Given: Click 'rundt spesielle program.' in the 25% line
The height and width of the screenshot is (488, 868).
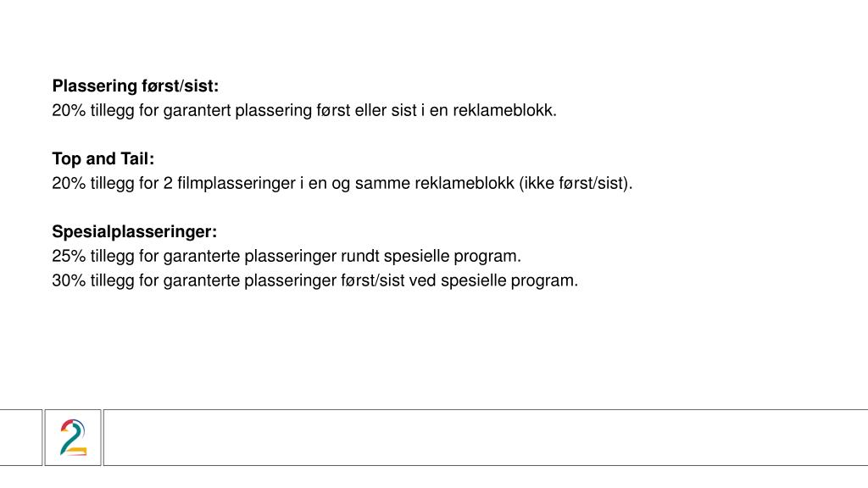Looking at the screenshot, I should click(x=431, y=257).
